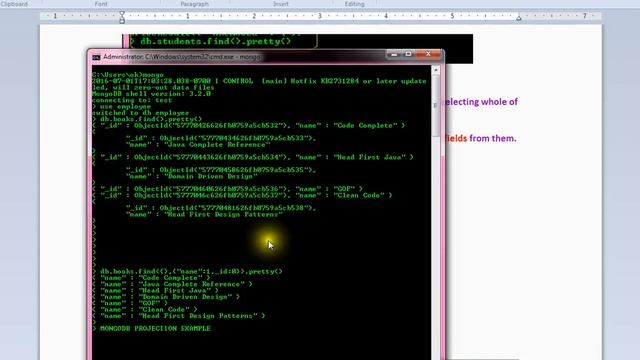Click the db.books.find projection command line

[x=191, y=271]
